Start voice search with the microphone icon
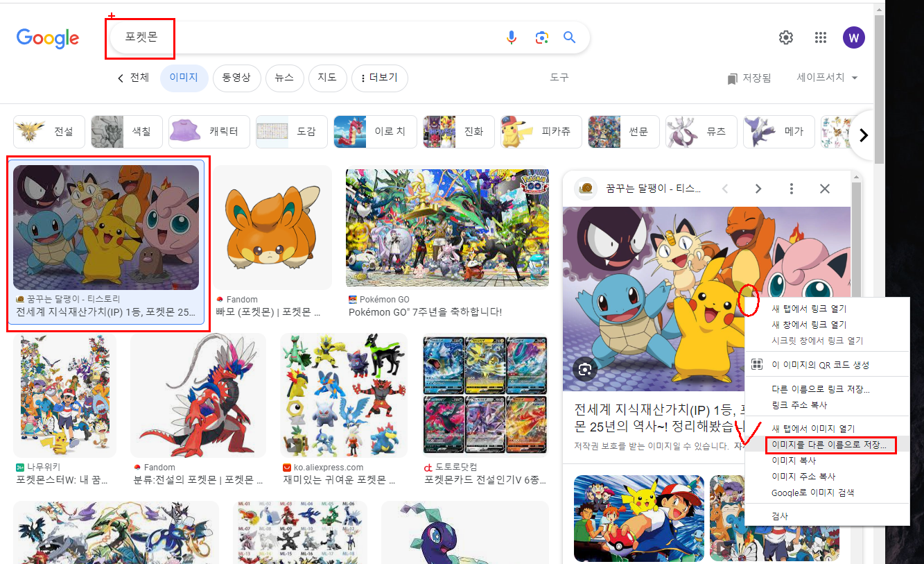 tap(512, 37)
